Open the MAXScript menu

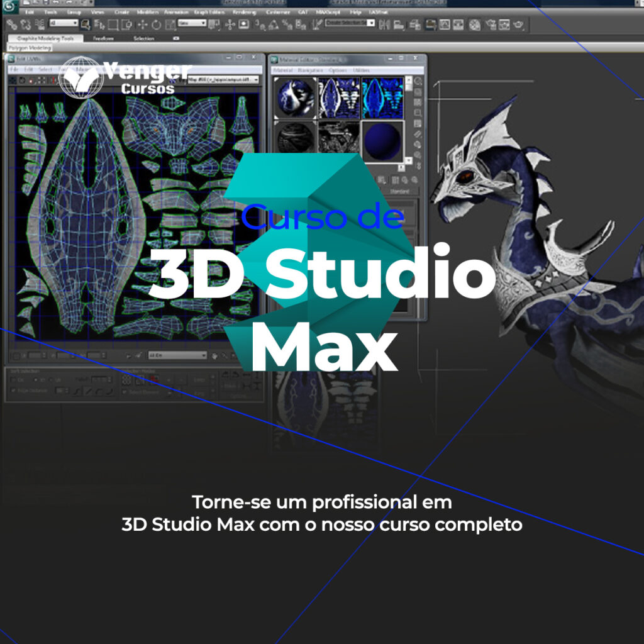[328, 13]
